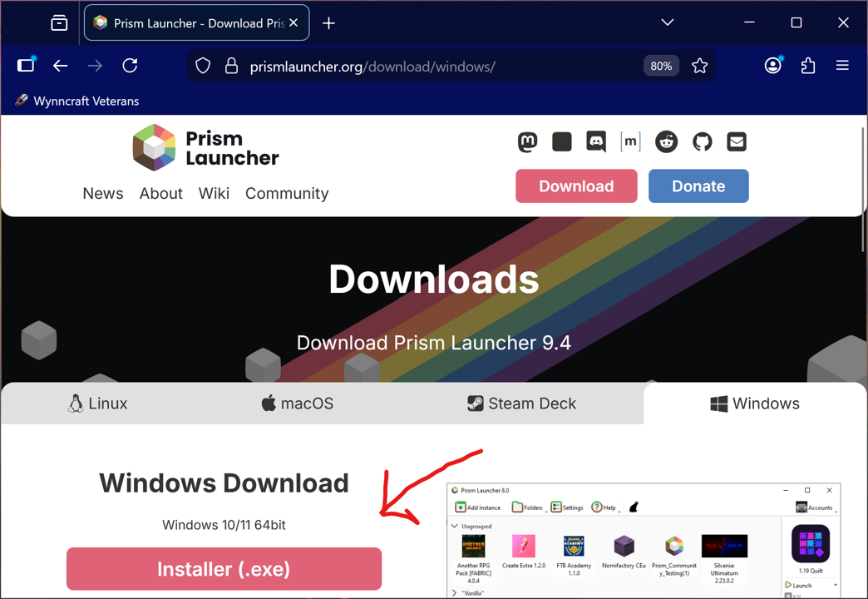The width and height of the screenshot is (868, 599).
Task: Click the Firefox View icon
Action: point(58,22)
